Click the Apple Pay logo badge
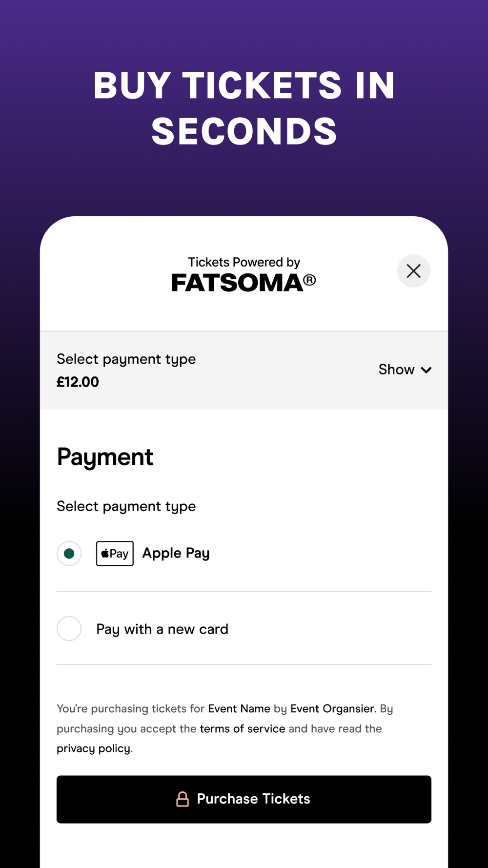 pos(115,553)
